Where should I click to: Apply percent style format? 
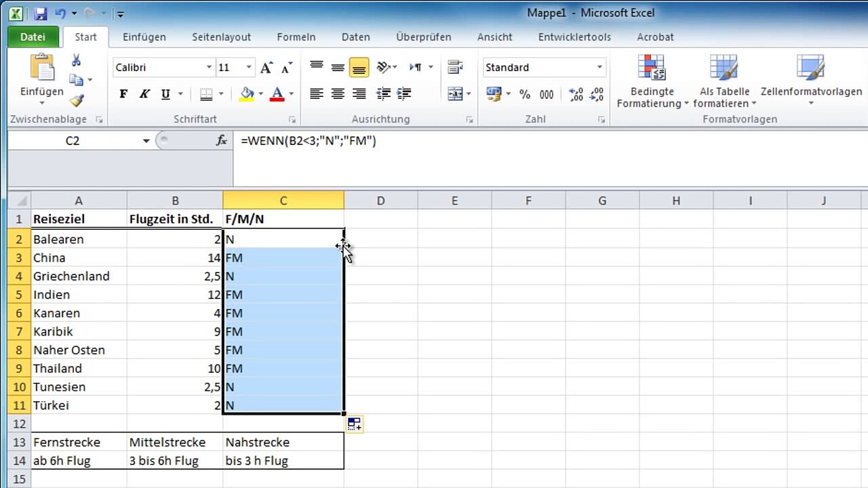[525, 94]
